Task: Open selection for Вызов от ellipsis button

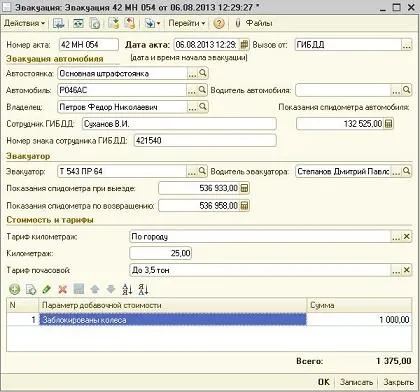Action: coord(406,45)
